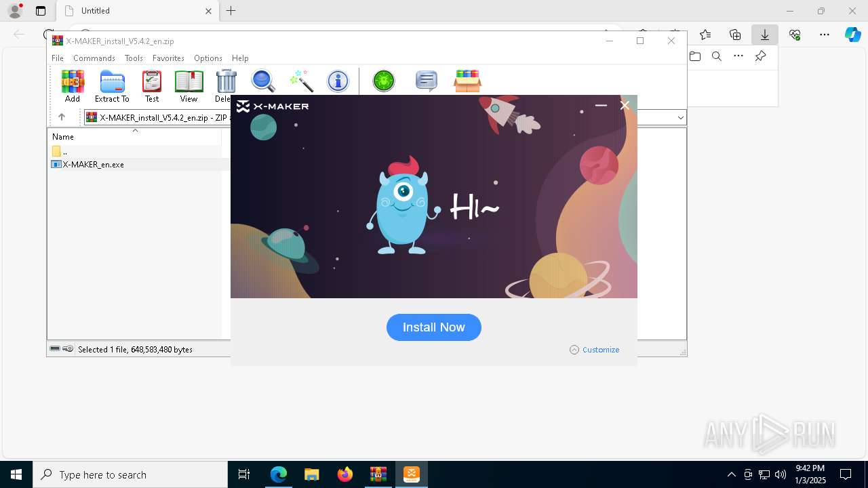Click the Find magnifier toolbar icon
This screenshot has height=488, width=868.
[263, 81]
